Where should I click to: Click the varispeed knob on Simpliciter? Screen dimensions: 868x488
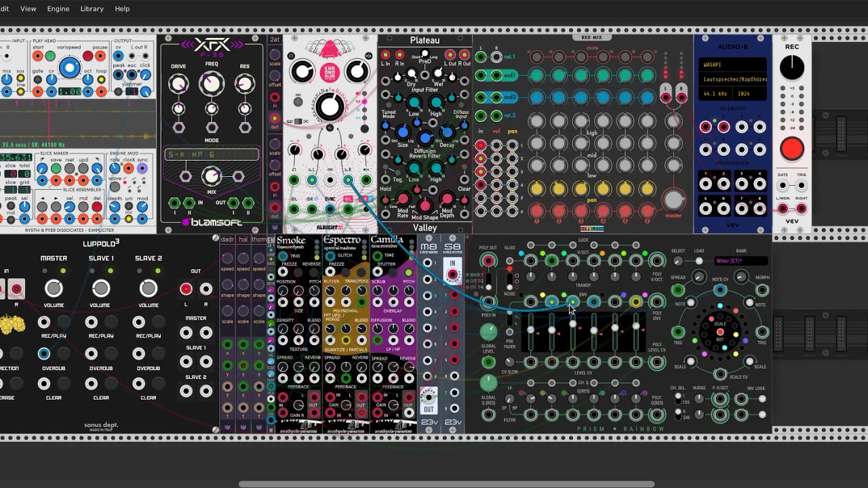point(69,67)
